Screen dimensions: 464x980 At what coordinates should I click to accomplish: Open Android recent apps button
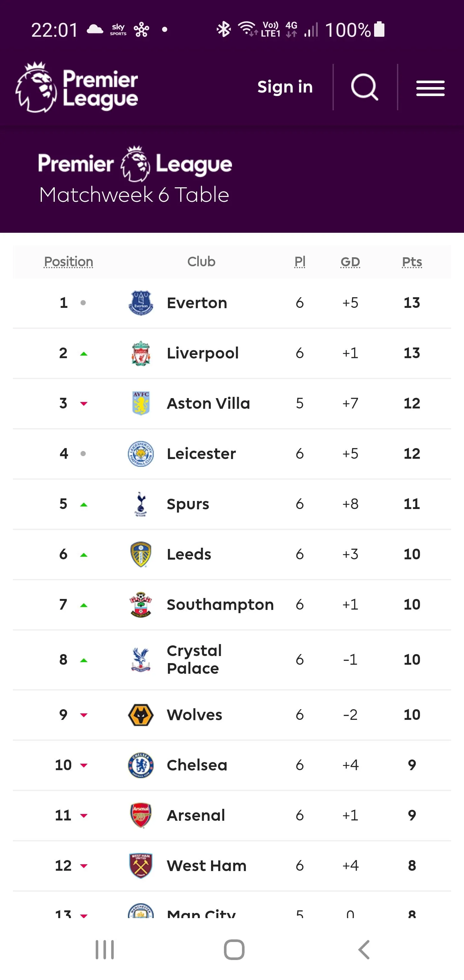[x=105, y=950]
